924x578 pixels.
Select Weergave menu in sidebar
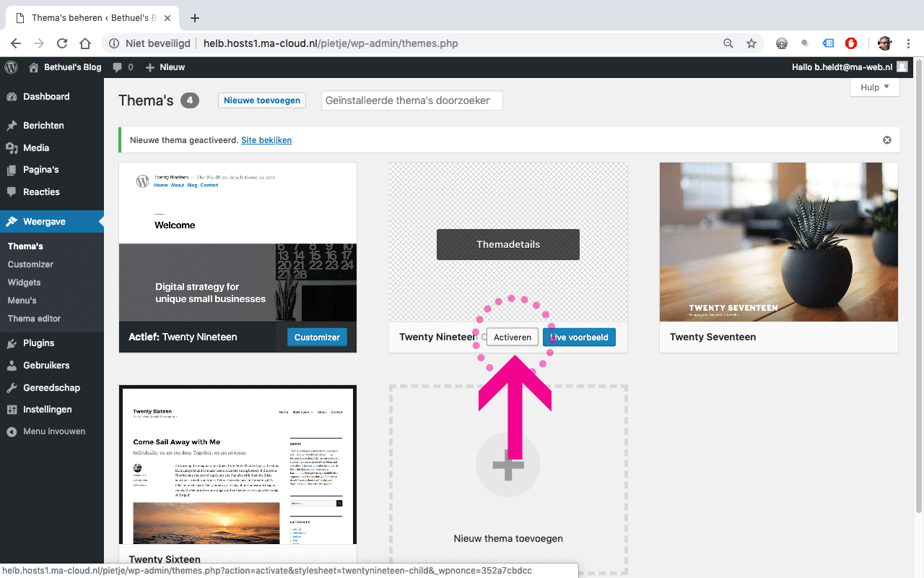point(52,221)
